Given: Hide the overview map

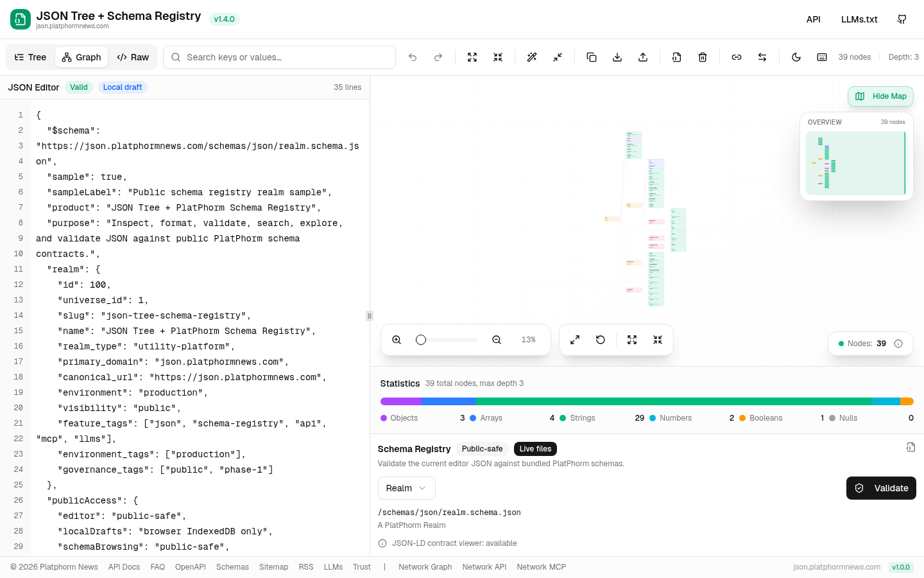Looking at the screenshot, I should point(880,96).
